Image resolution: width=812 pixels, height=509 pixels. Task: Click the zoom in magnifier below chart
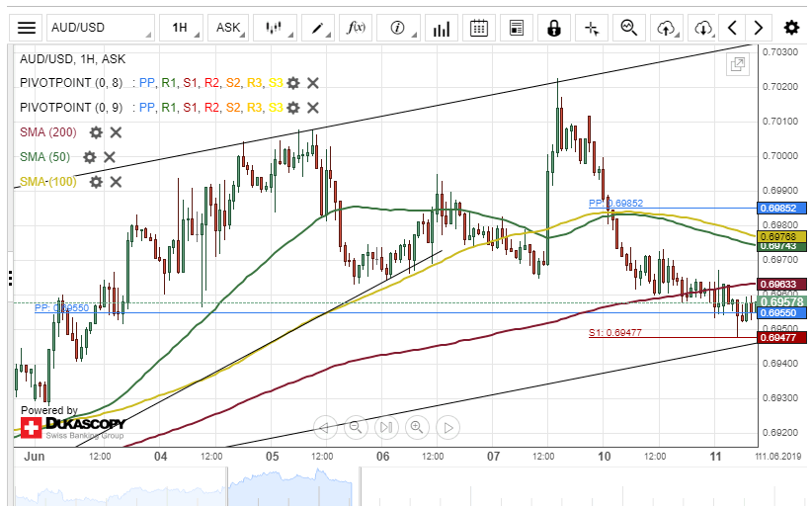pos(416,427)
